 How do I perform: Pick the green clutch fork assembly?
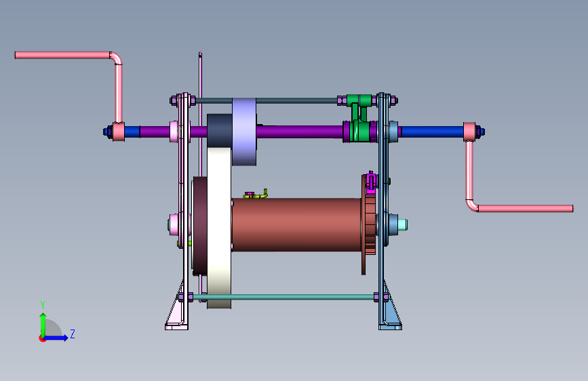(359, 118)
